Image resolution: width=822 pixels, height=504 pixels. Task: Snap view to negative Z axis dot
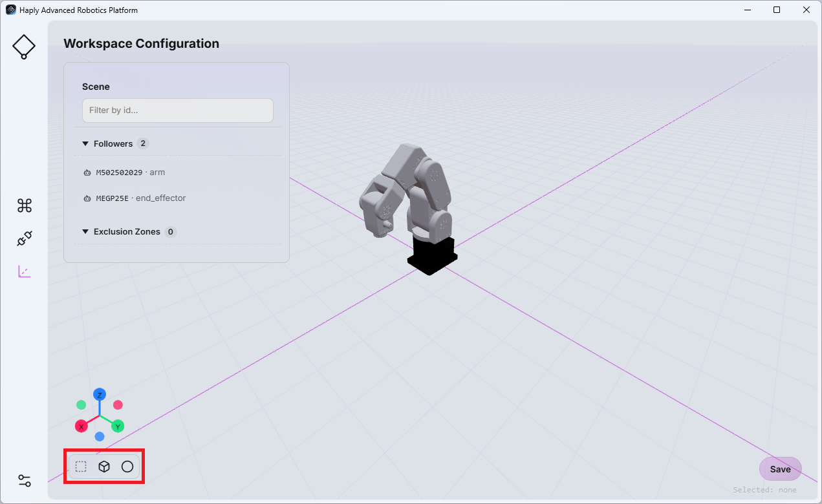tap(100, 436)
